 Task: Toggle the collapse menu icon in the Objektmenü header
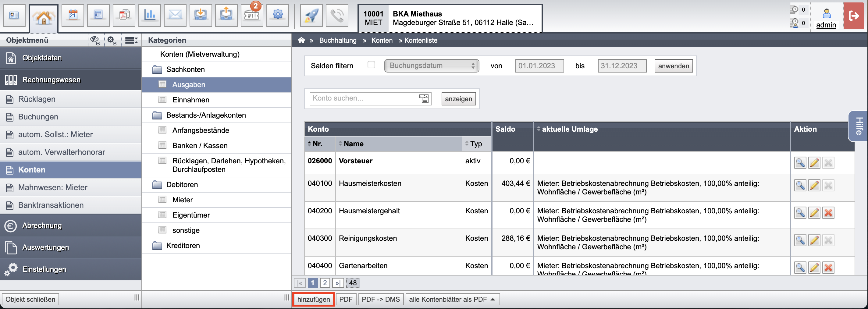click(131, 41)
